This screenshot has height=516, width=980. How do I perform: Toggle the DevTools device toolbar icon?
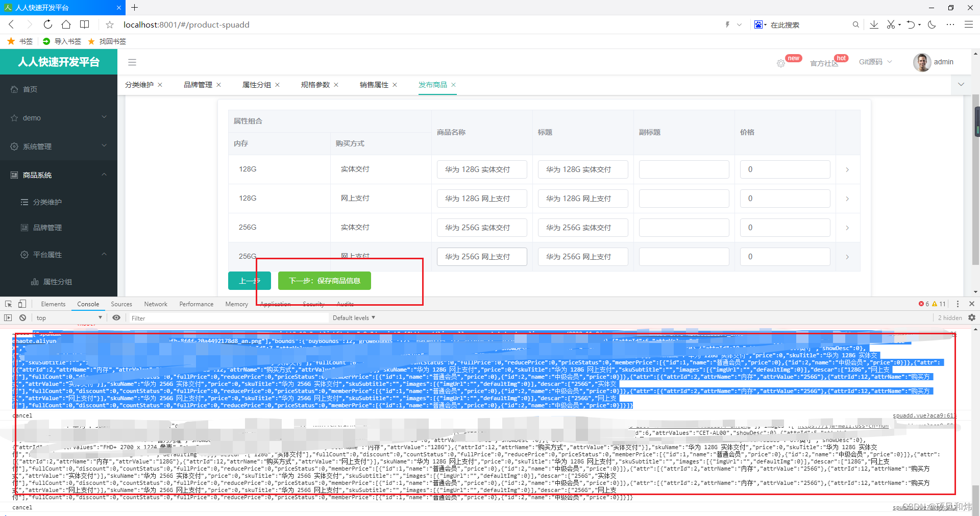[x=22, y=304]
